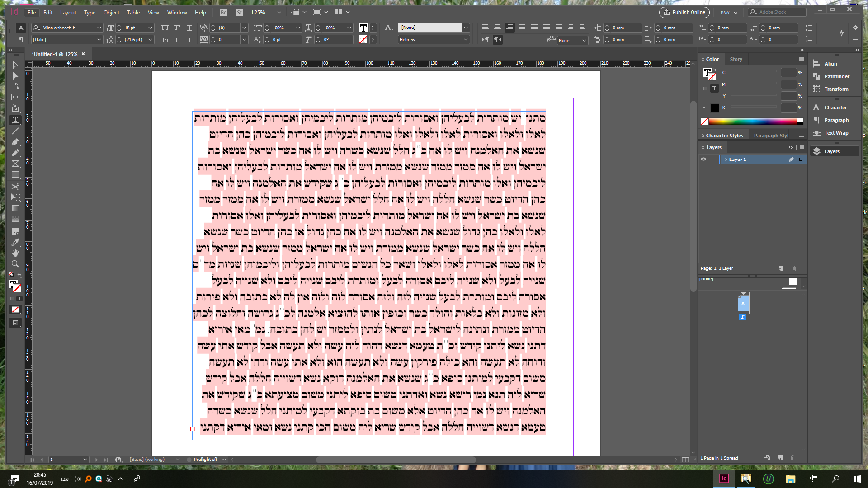Choose the Pen tool
Image resolution: width=868 pixels, height=488 pixels.
click(x=15, y=141)
